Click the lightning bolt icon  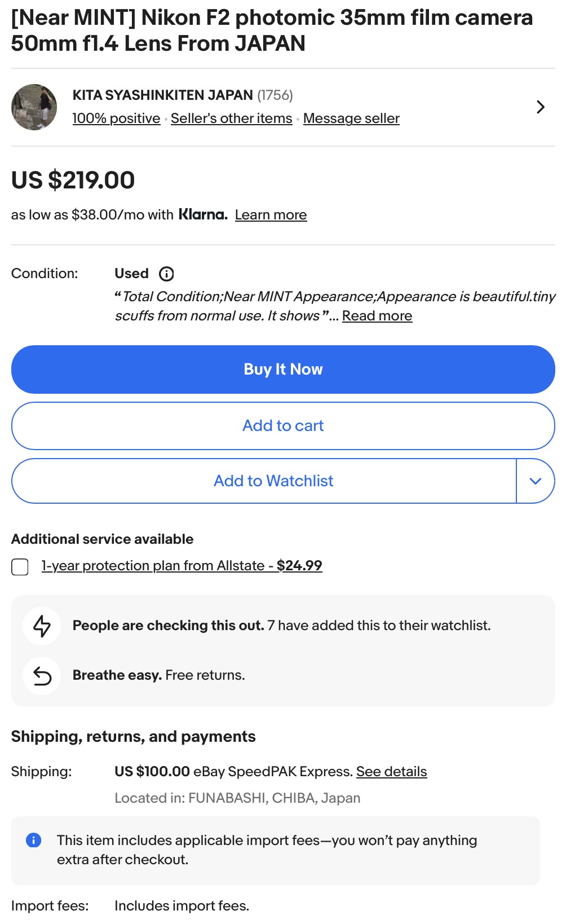[x=42, y=626]
